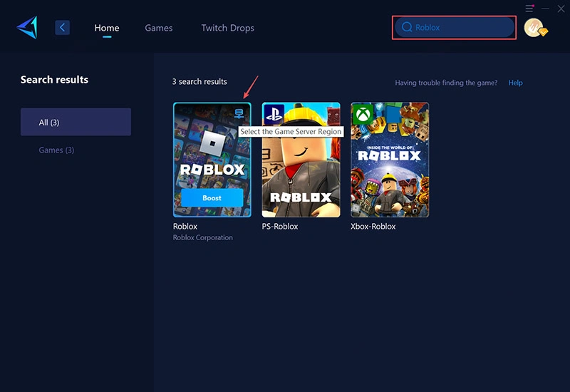The height and width of the screenshot is (392, 570).
Task: Click the Boost button on Roblox
Action: 212,198
